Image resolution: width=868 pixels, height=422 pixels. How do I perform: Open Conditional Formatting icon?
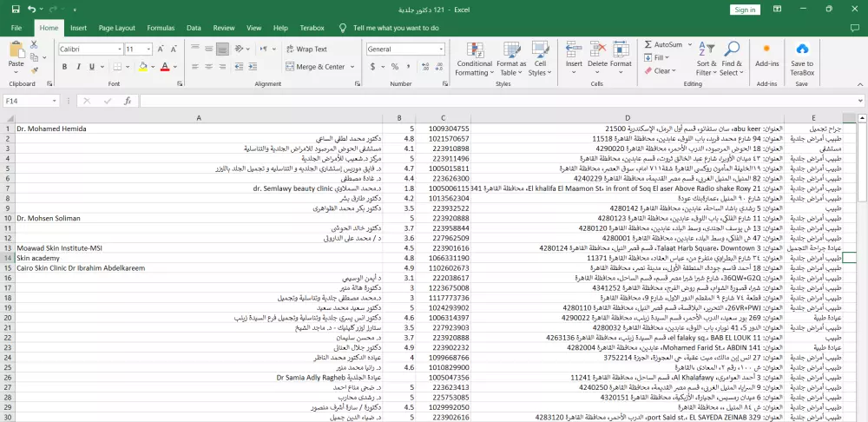tap(475, 49)
